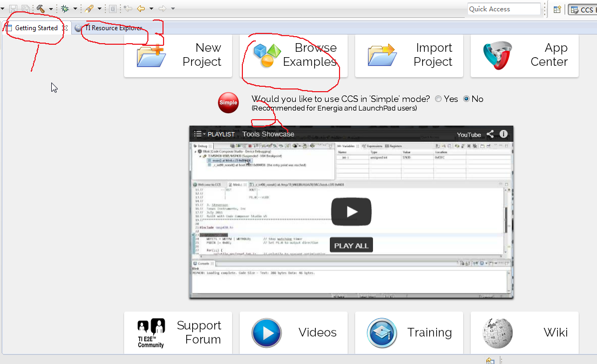Image resolution: width=597 pixels, height=364 pixels.
Task: Switch to the Getting Started tab
Action: pos(36,28)
